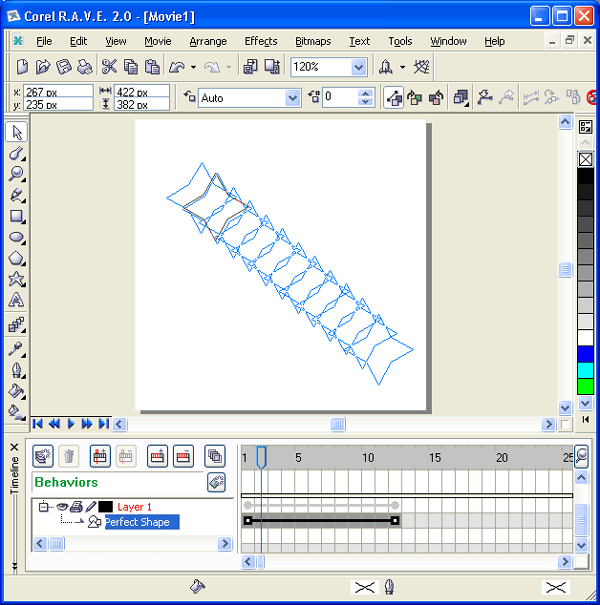Pick the cyan color swatch

(x=585, y=370)
